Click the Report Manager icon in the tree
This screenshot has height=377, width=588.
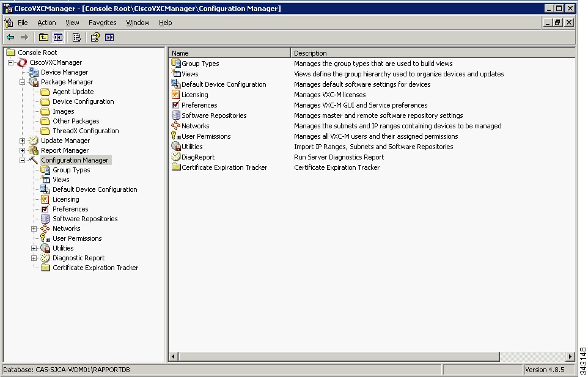coord(34,150)
